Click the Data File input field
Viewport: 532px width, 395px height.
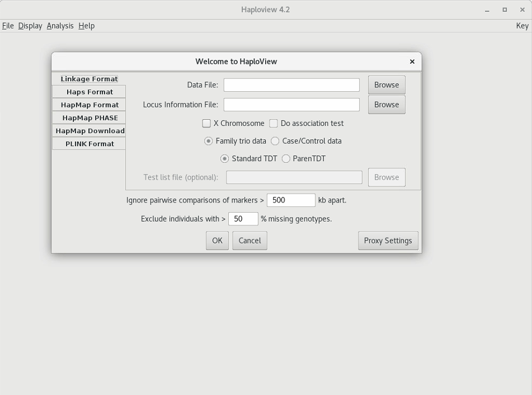click(291, 85)
